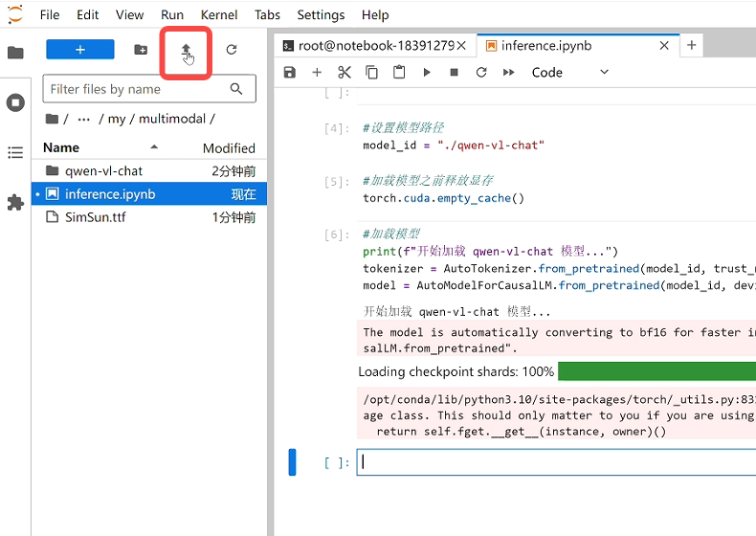The height and width of the screenshot is (536, 756).
Task: Click the Upload Files icon
Action: point(187,50)
